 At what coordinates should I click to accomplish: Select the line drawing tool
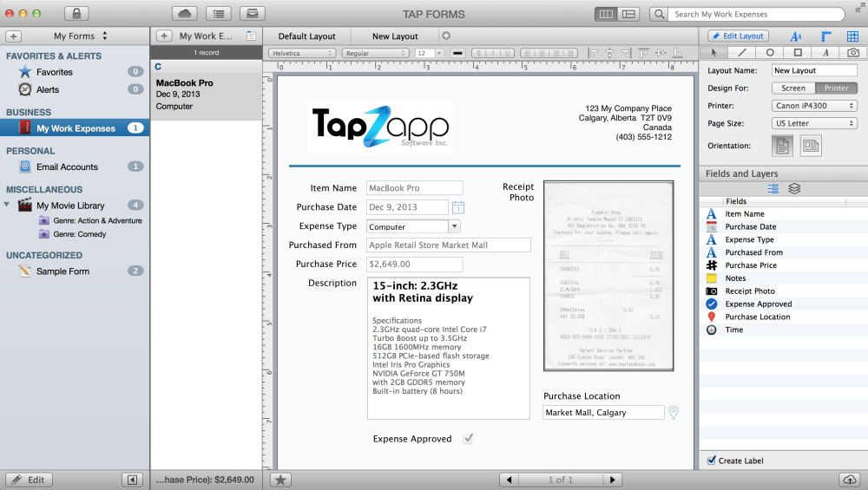click(x=742, y=53)
